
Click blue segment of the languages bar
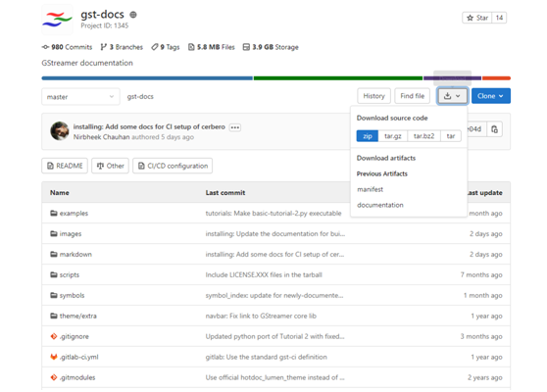click(147, 78)
